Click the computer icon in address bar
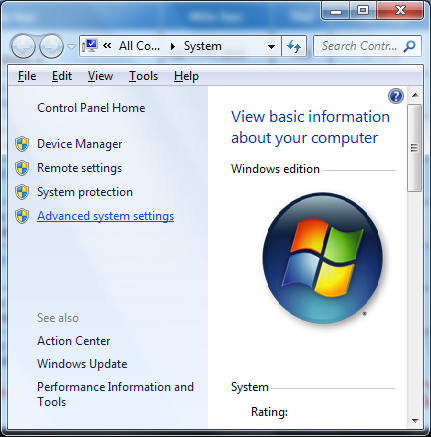 pos(90,46)
